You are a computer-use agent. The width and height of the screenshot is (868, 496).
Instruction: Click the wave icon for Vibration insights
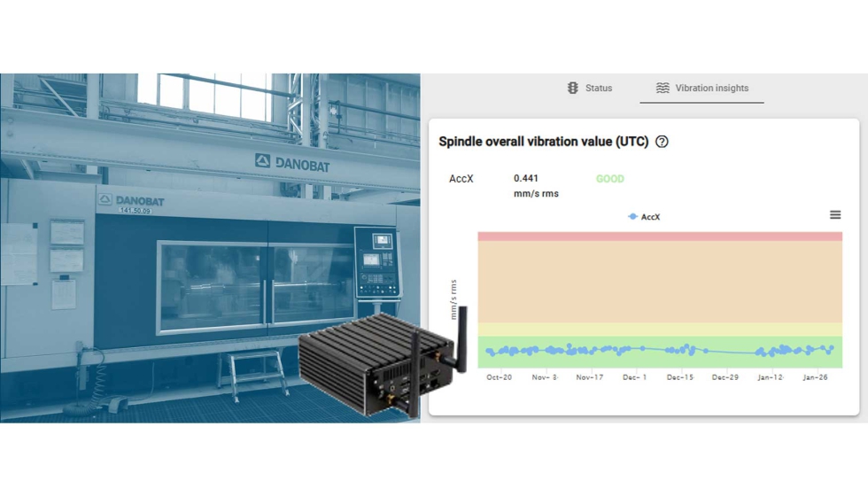point(663,88)
